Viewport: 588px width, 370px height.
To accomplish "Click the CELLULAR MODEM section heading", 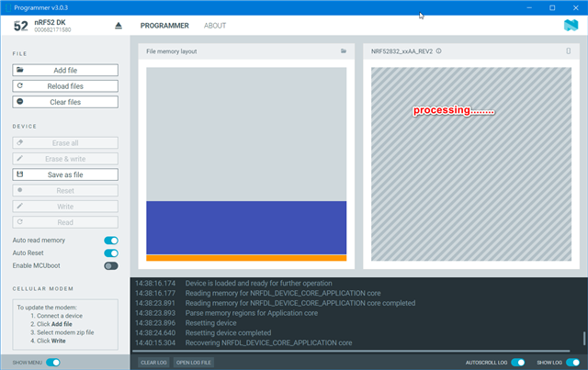I will (x=43, y=288).
